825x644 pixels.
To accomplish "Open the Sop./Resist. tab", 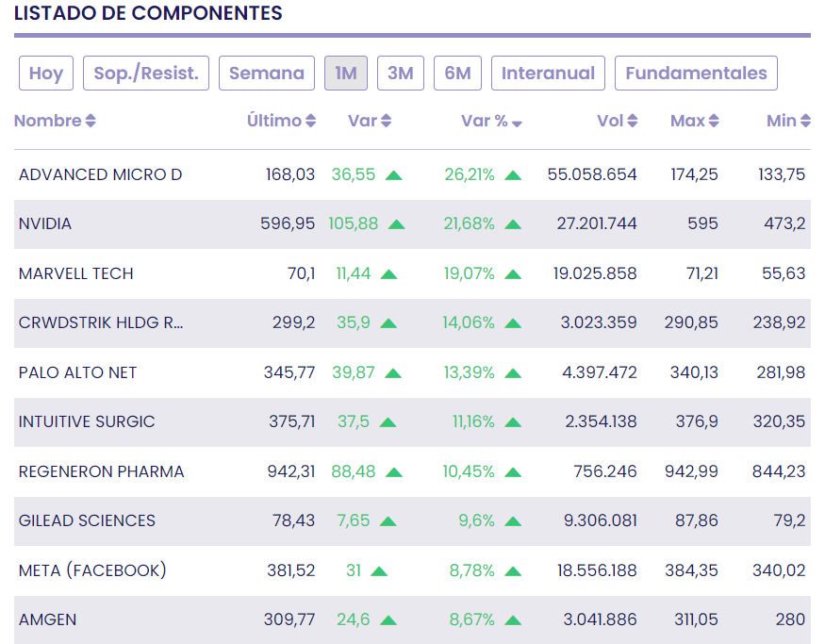I will (x=146, y=74).
